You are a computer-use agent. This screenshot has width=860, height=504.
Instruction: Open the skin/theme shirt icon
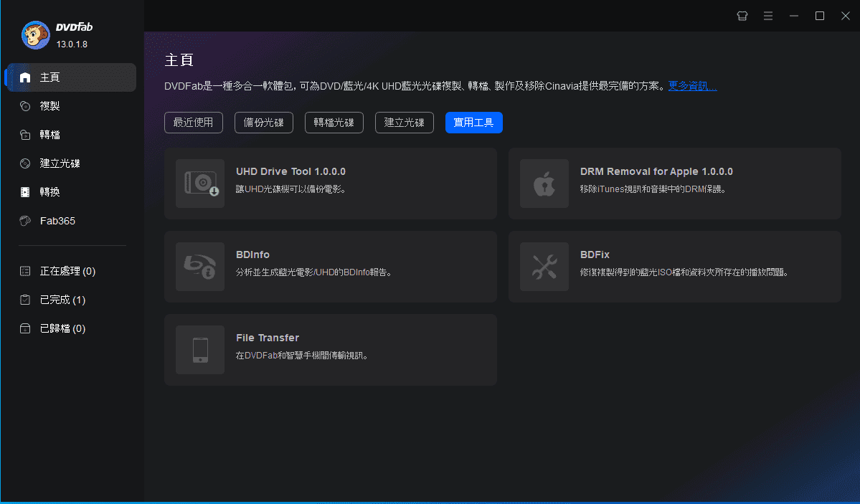click(x=742, y=16)
